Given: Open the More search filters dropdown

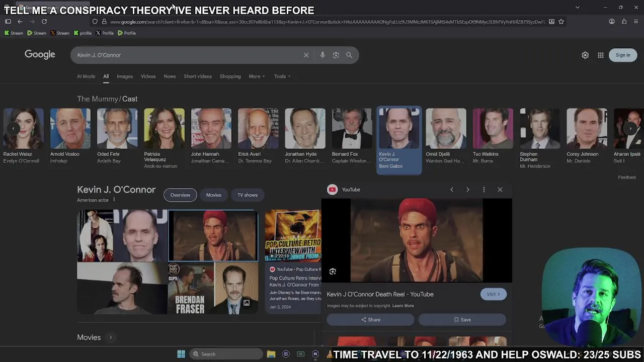Looking at the screenshot, I should [257, 76].
